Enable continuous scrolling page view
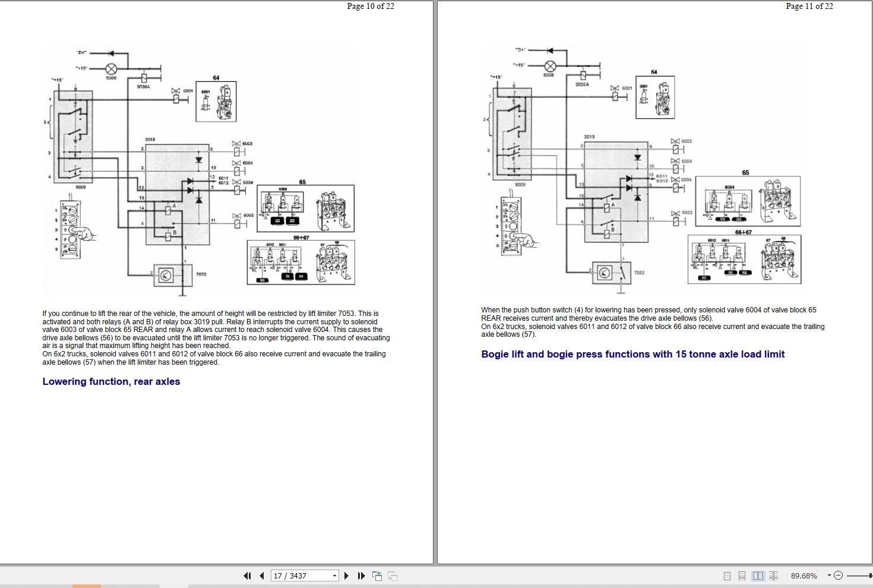This screenshot has height=588, width=873. tap(742, 576)
